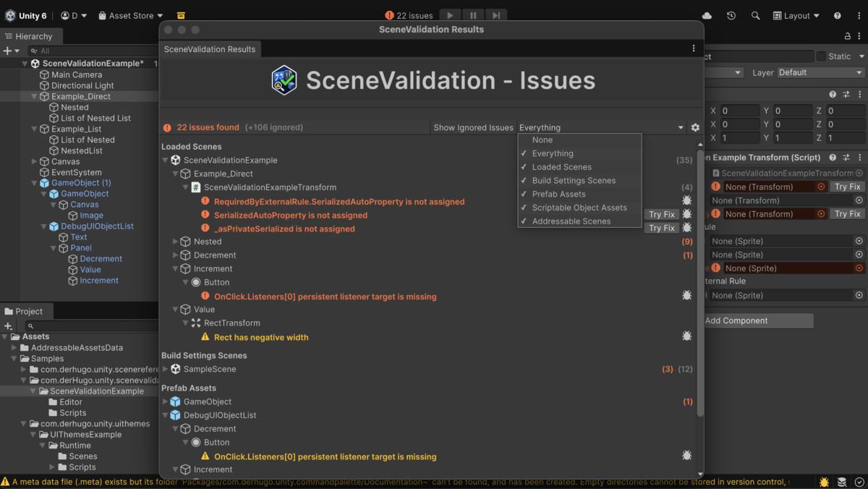Click the help question mark in the top bar
The width and height of the screenshot is (868, 489).
coord(838,15)
